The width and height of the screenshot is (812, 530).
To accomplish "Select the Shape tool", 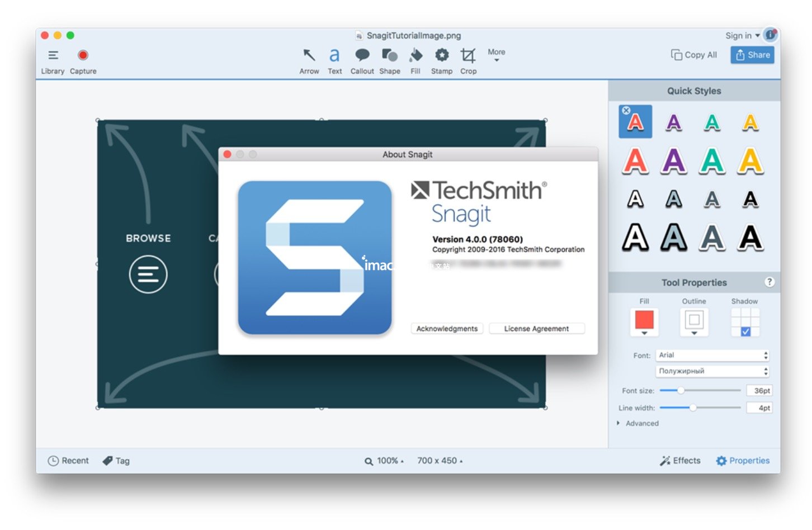I will coord(389,61).
